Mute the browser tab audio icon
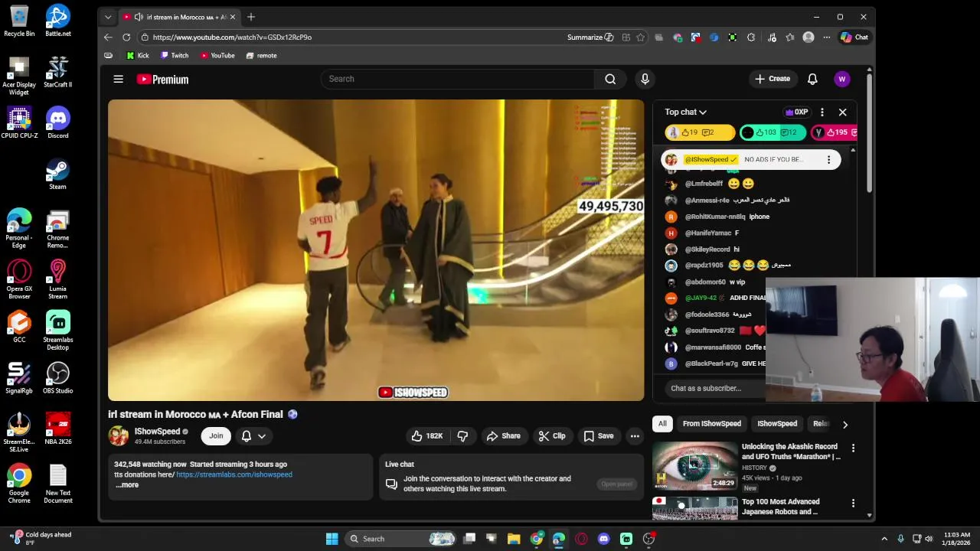This screenshot has width=980, height=551. (138, 17)
